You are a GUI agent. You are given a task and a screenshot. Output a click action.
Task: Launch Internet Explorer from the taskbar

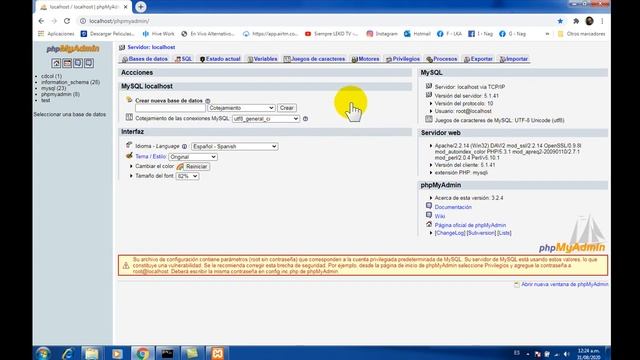(x=67, y=353)
